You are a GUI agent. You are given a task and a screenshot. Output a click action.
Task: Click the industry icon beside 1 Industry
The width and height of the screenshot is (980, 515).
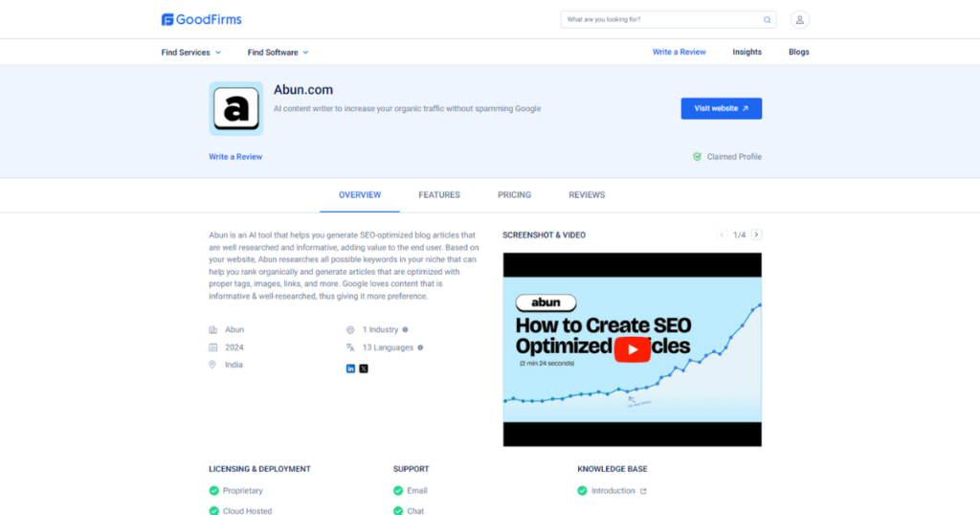click(x=350, y=329)
